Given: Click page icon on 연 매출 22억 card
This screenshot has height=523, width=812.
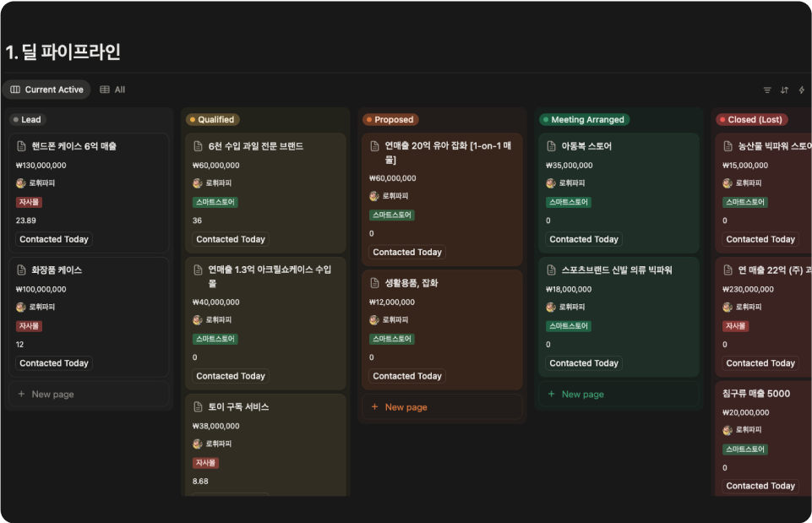Looking at the screenshot, I should click(x=728, y=270).
